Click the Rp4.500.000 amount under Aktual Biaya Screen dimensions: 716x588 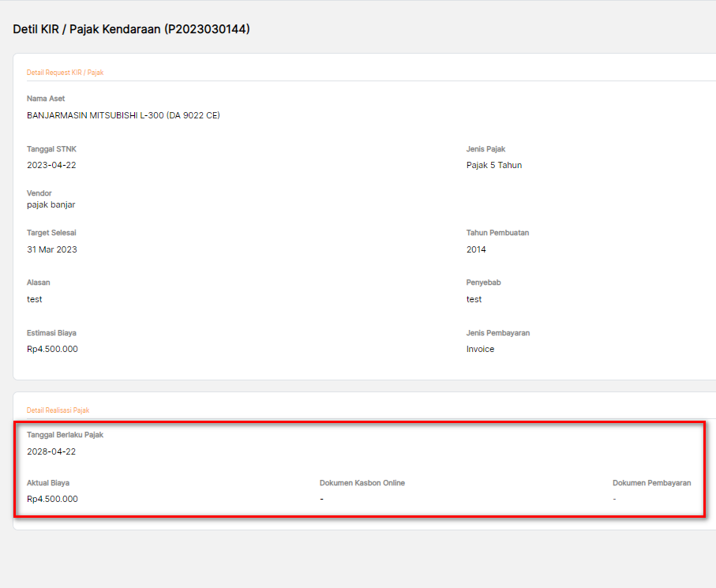pos(52,499)
